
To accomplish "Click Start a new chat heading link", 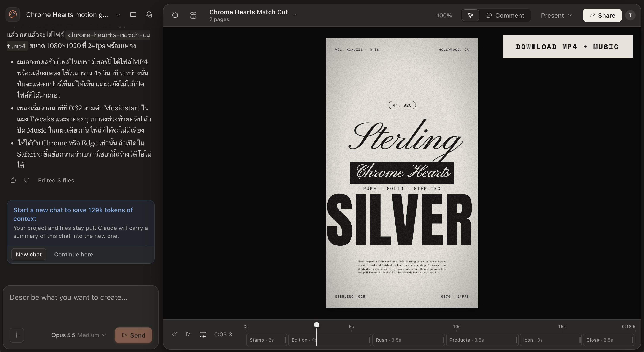I will click(x=73, y=214).
